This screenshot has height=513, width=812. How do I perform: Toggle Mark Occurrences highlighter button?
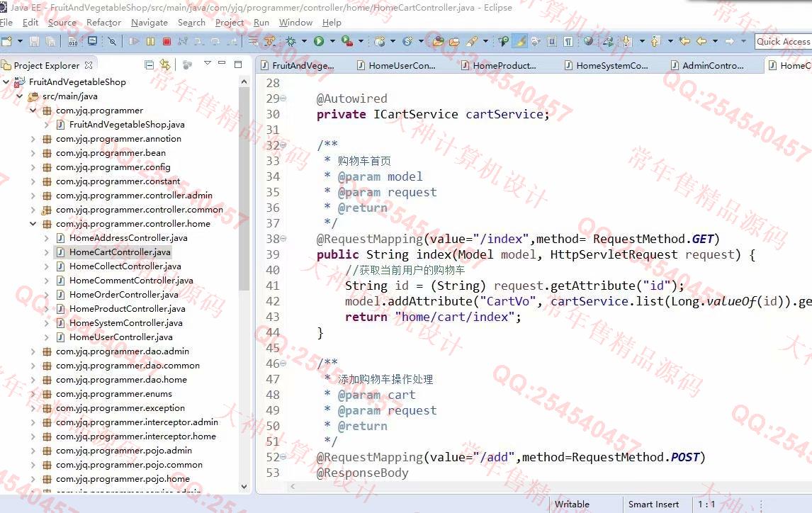coord(519,42)
